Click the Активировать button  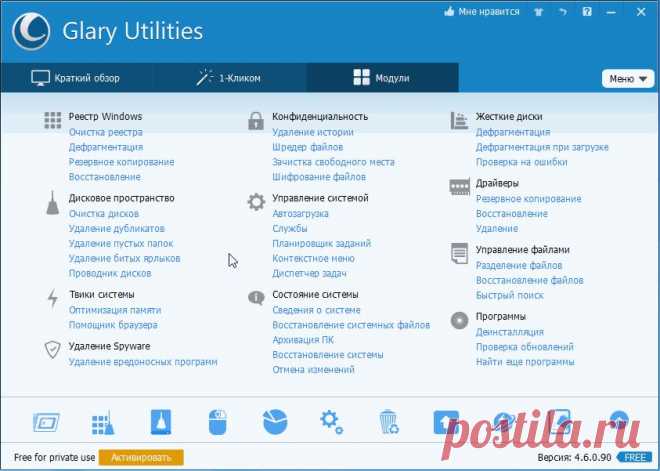coord(141,458)
